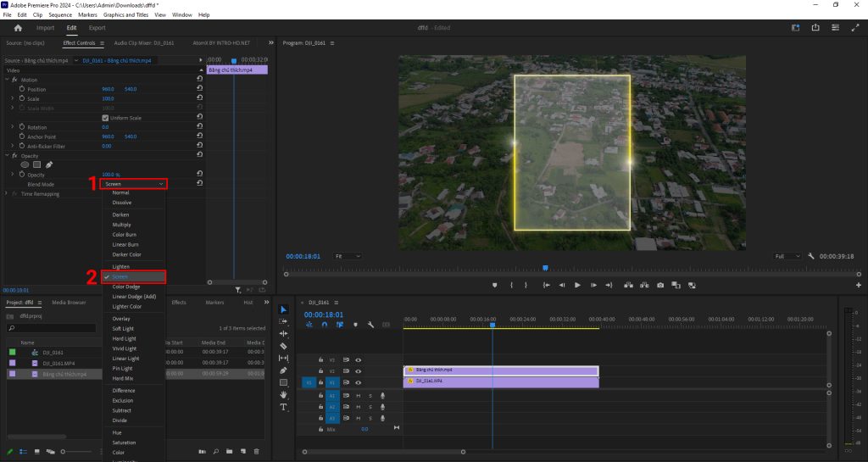Select the Type tool
The height and width of the screenshot is (462, 868).
coord(283,407)
